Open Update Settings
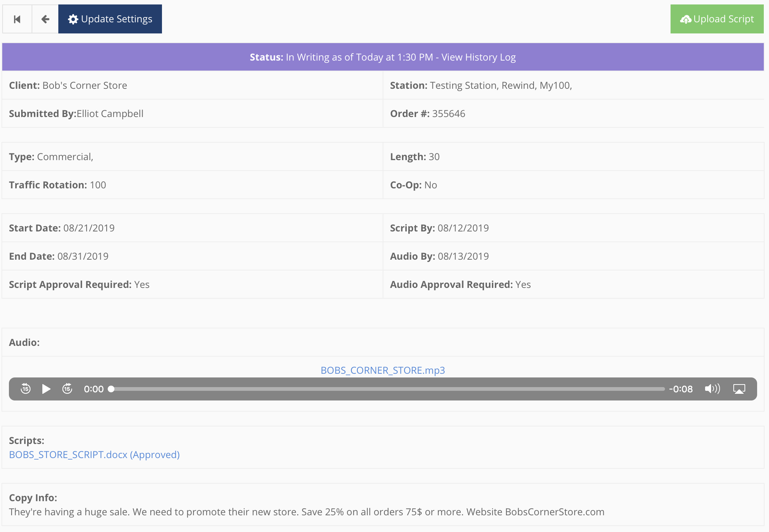 point(110,19)
